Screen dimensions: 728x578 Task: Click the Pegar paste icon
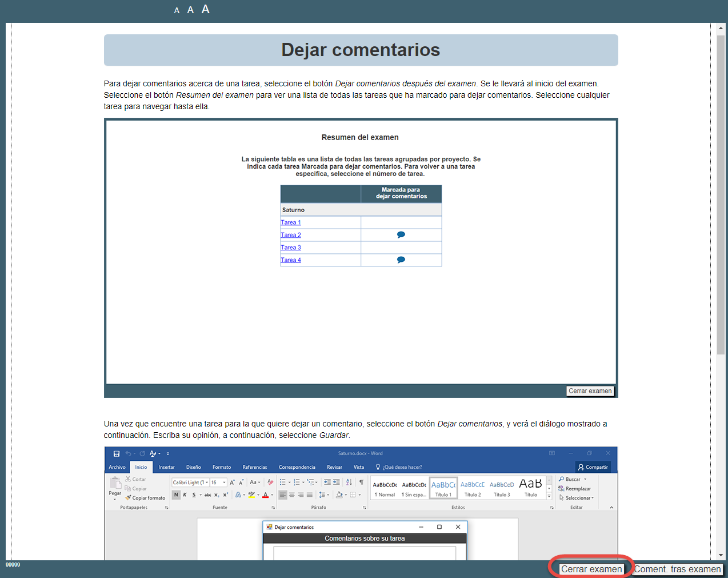[115, 485]
